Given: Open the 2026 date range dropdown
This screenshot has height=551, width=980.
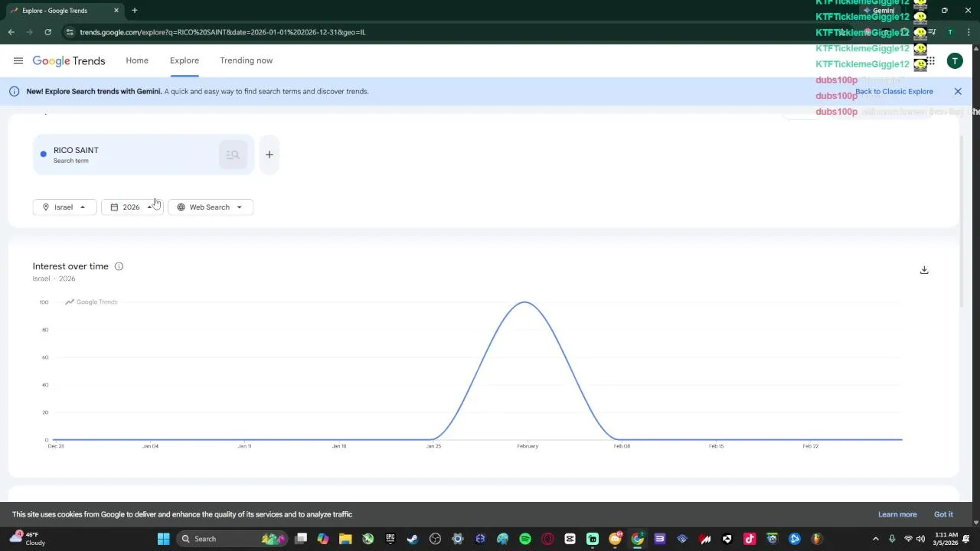Looking at the screenshot, I should point(131,207).
